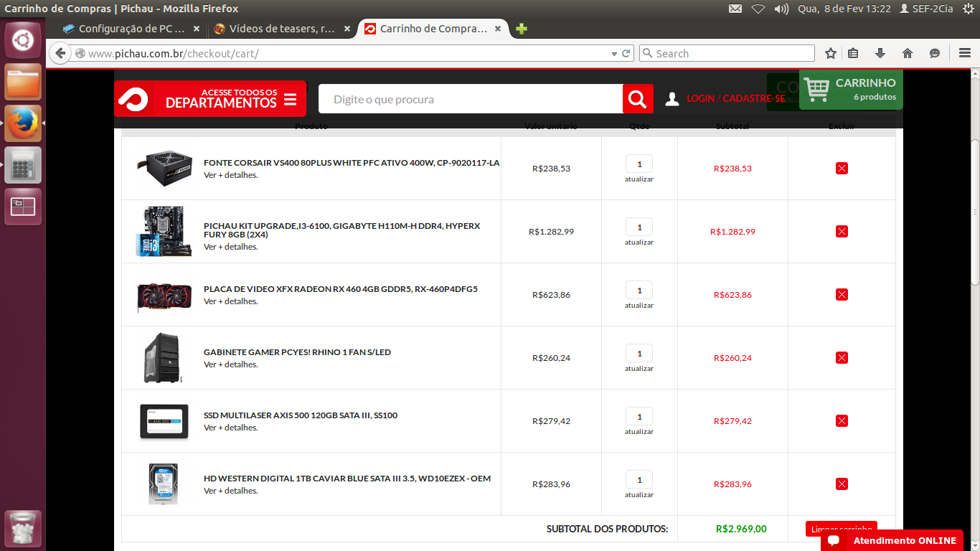The image size is (980, 551).
Task: Open the bookmarks list icon
Action: 853,53
